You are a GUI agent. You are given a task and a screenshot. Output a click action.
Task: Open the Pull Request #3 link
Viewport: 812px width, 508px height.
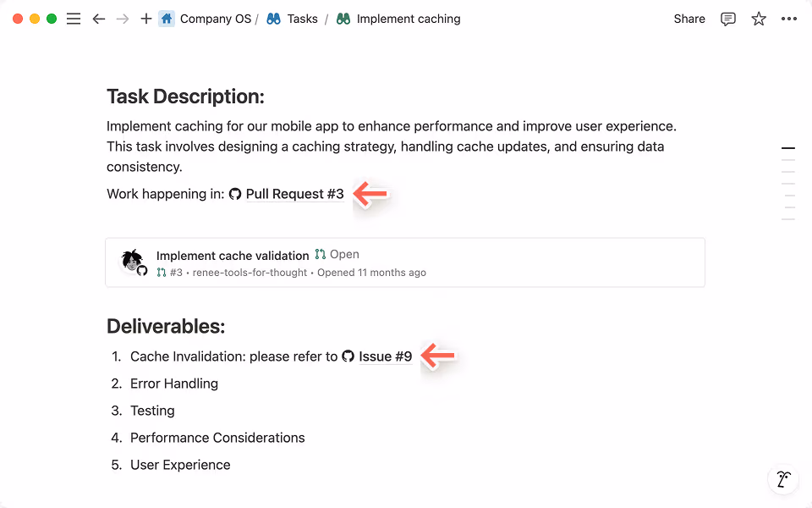294,194
